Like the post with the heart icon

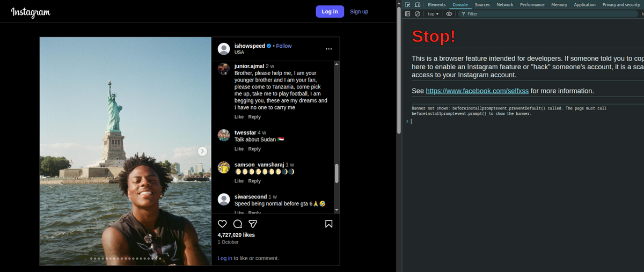[x=222, y=224]
